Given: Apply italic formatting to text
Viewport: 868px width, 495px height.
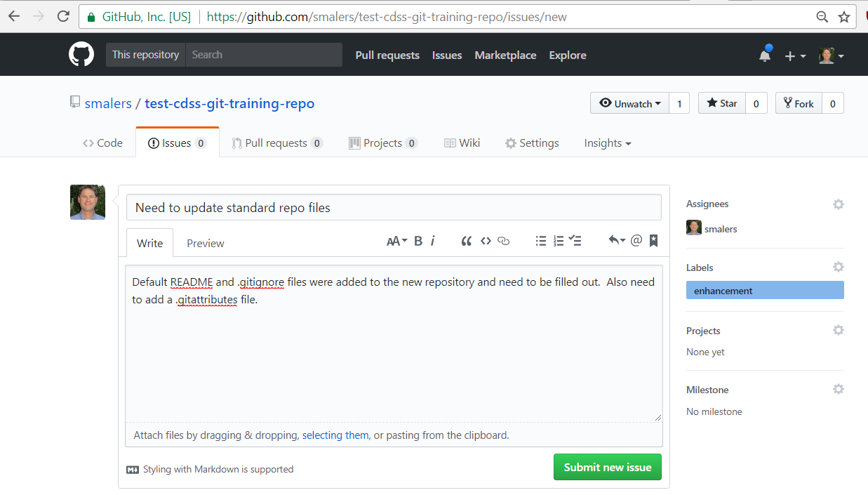Looking at the screenshot, I should pos(432,241).
